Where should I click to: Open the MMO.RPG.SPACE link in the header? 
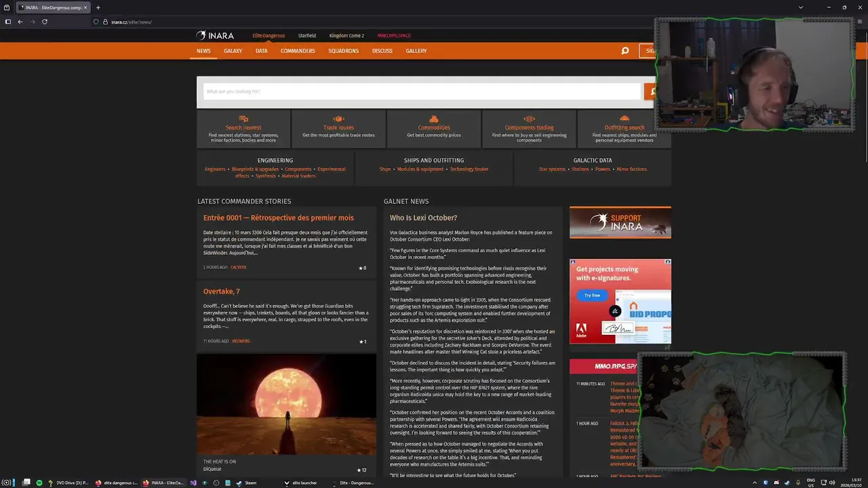[x=394, y=35]
